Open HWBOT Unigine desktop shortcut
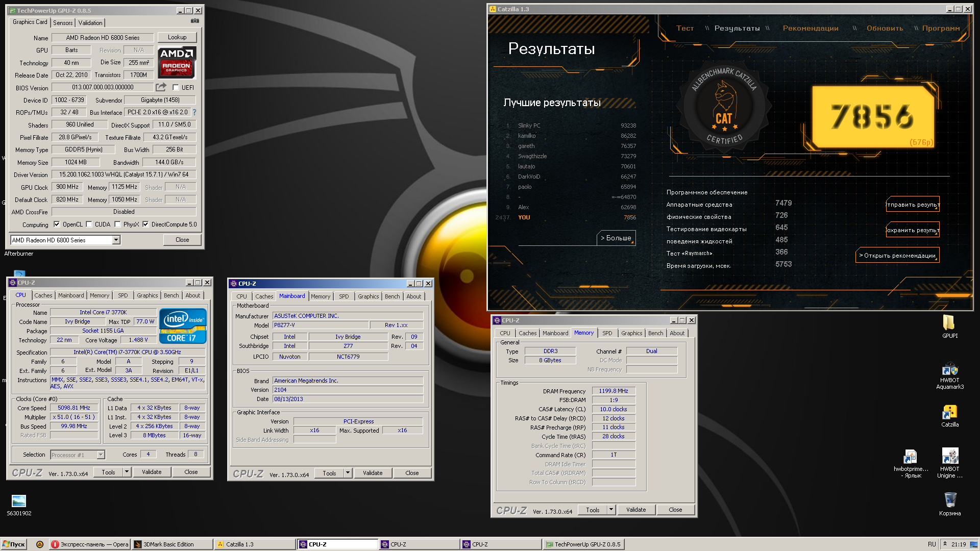 (949, 464)
